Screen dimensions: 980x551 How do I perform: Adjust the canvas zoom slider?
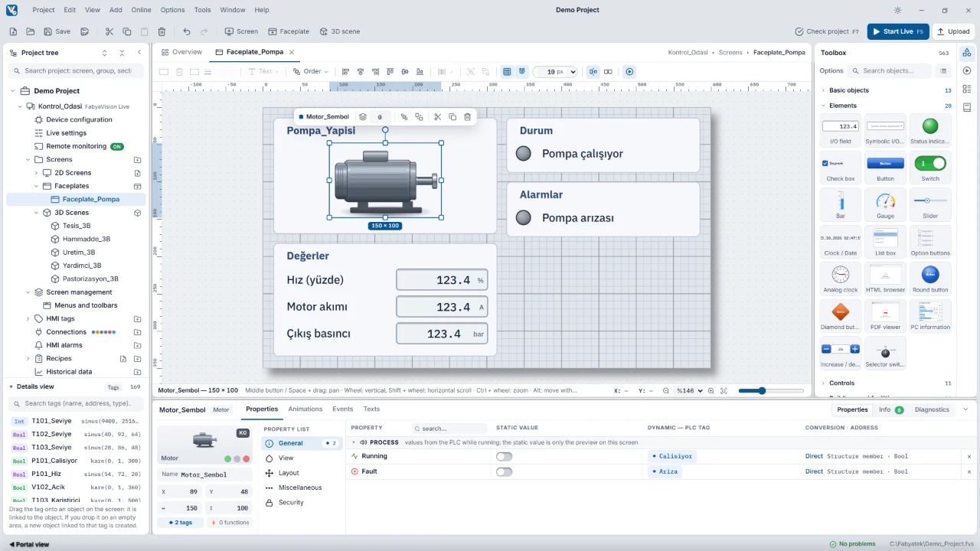760,390
